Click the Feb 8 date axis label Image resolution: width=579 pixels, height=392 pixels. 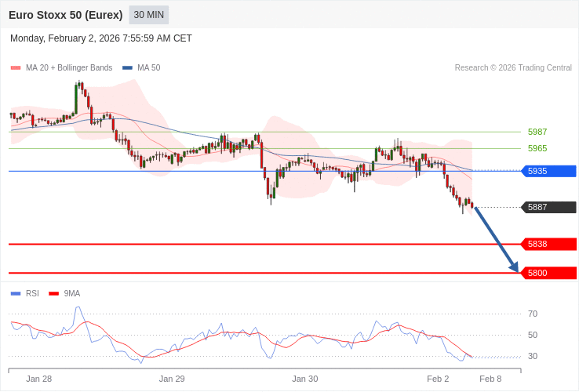490,379
